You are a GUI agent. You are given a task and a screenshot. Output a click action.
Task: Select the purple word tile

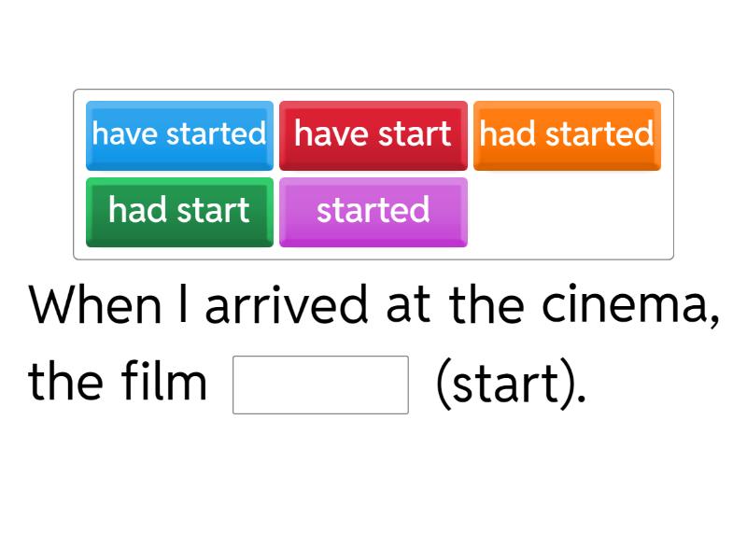tap(373, 211)
